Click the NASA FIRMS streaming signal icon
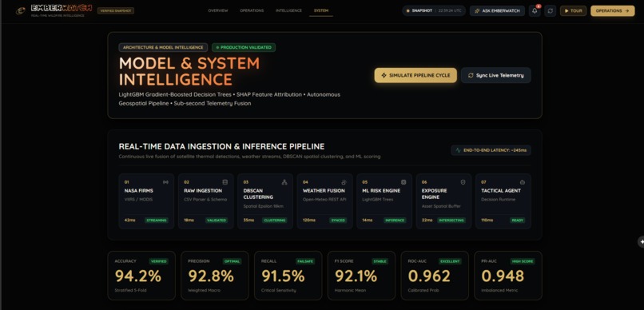 165,182
